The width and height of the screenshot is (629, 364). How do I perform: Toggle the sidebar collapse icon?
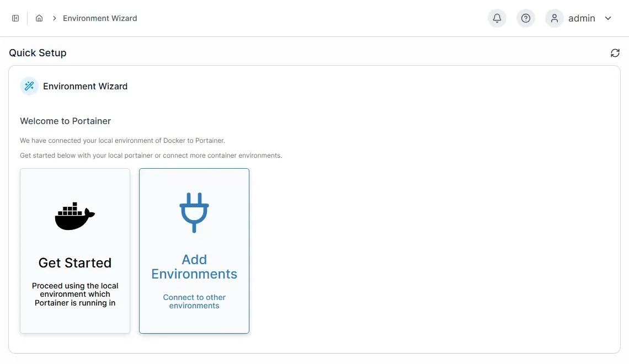point(15,18)
